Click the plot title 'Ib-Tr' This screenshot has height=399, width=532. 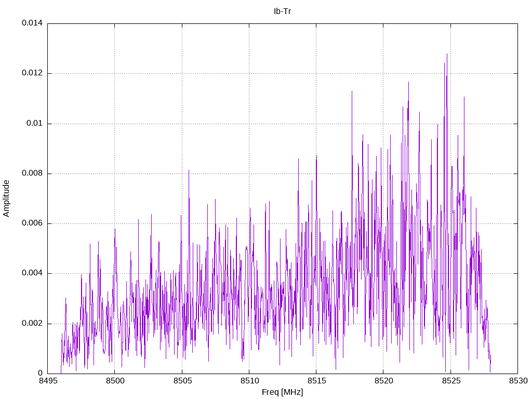coord(282,11)
